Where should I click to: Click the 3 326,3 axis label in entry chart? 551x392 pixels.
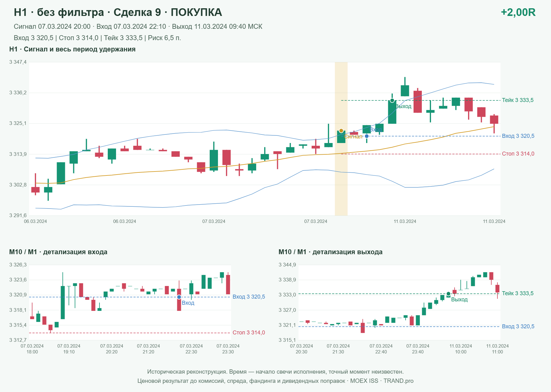[18, 265]
